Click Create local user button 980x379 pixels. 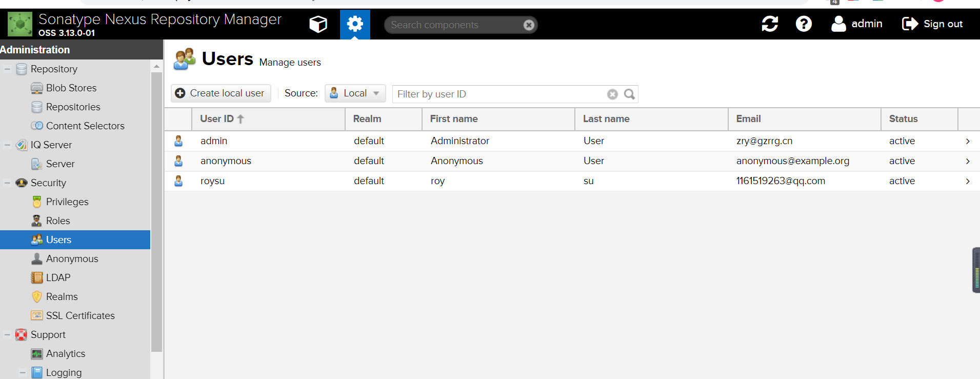221,93
